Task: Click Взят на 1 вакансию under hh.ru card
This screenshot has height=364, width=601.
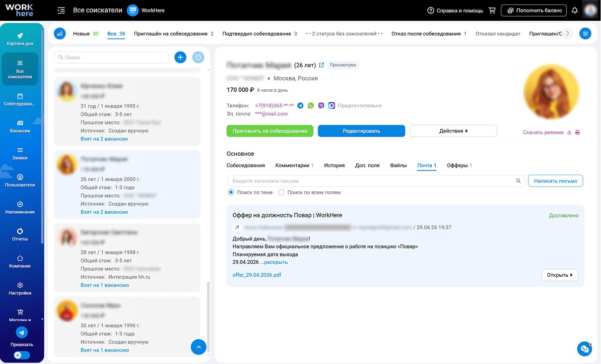Action: tap(105, 285)
